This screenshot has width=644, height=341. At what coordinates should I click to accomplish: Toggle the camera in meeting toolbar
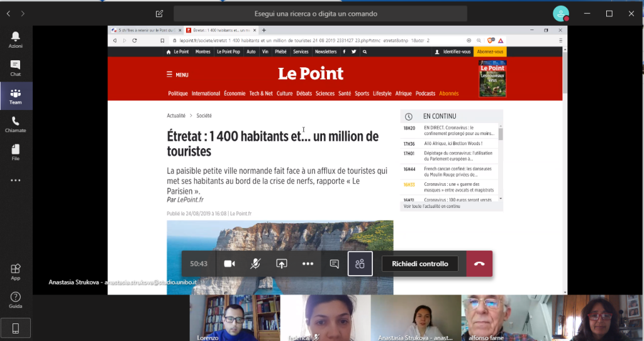229,264
